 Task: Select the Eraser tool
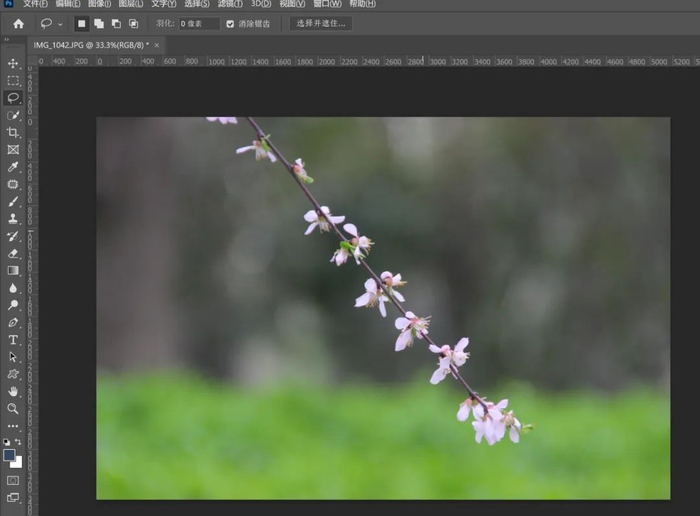point(13,254)
